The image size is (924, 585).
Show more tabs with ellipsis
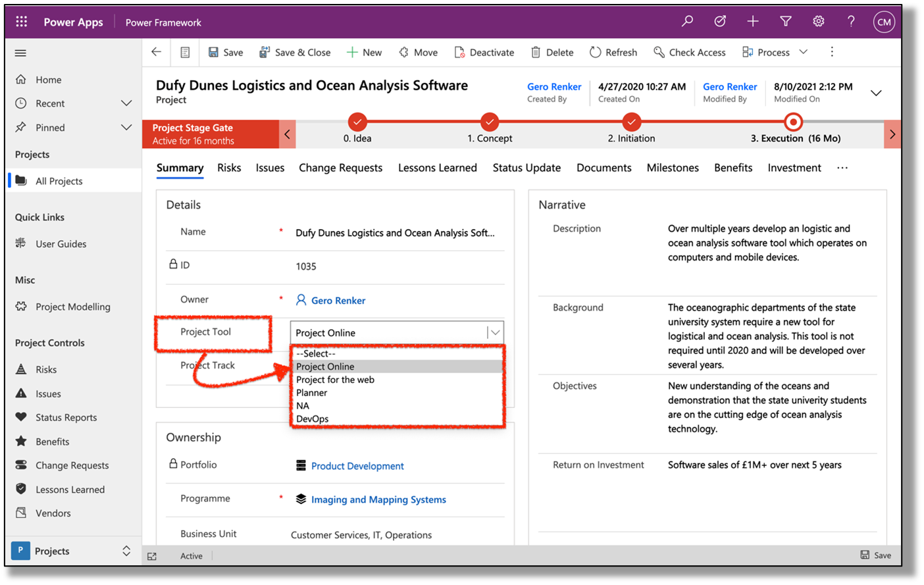(x=842, y=168)
